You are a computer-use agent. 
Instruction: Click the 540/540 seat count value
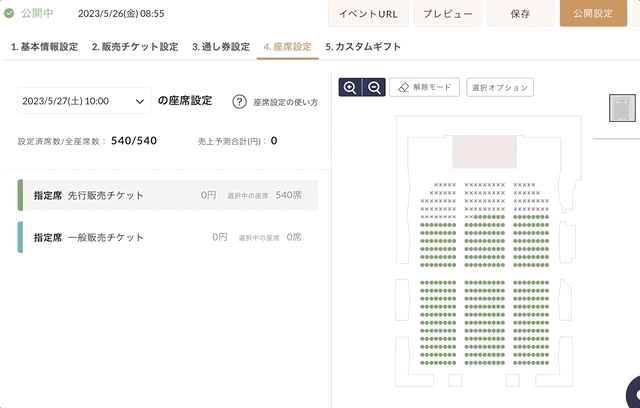pos(134,141)
